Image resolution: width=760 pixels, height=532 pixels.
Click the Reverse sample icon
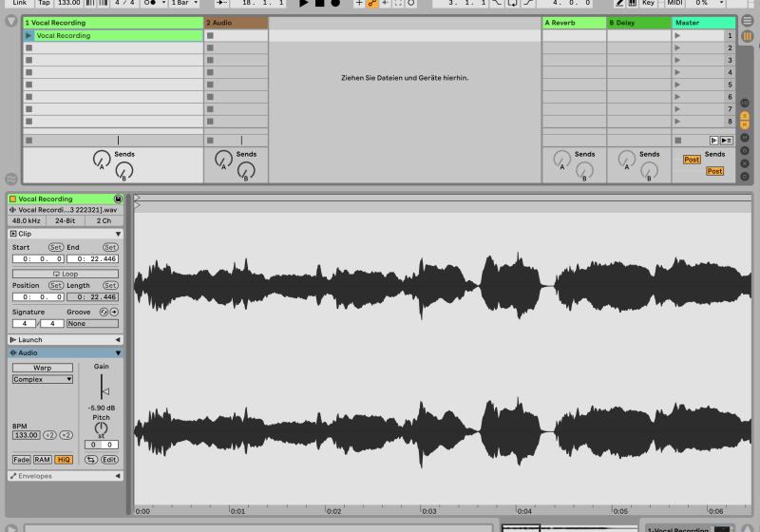click(90, 460)
